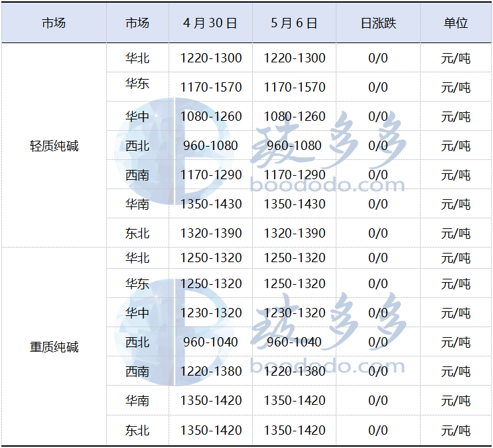Select 西北 region cell under 轻质纯碱
Screen dimensions: 493x448
point(137,146)
